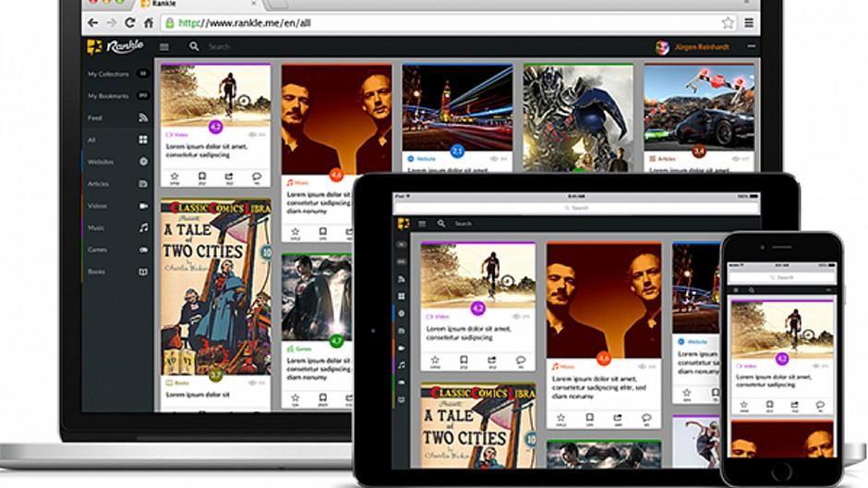The image size is (868, 488).
Task: Tap the Safari search bar on the tablet
Action: point(576,208)
